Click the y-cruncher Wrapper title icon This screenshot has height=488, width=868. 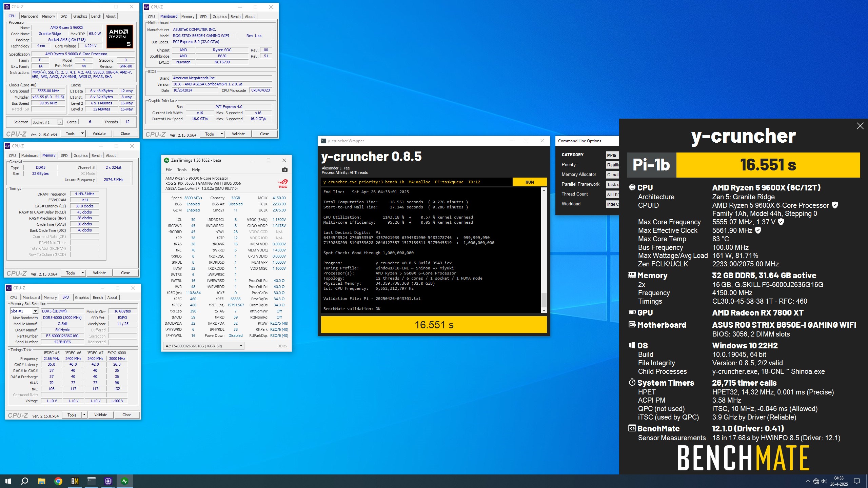323,141
